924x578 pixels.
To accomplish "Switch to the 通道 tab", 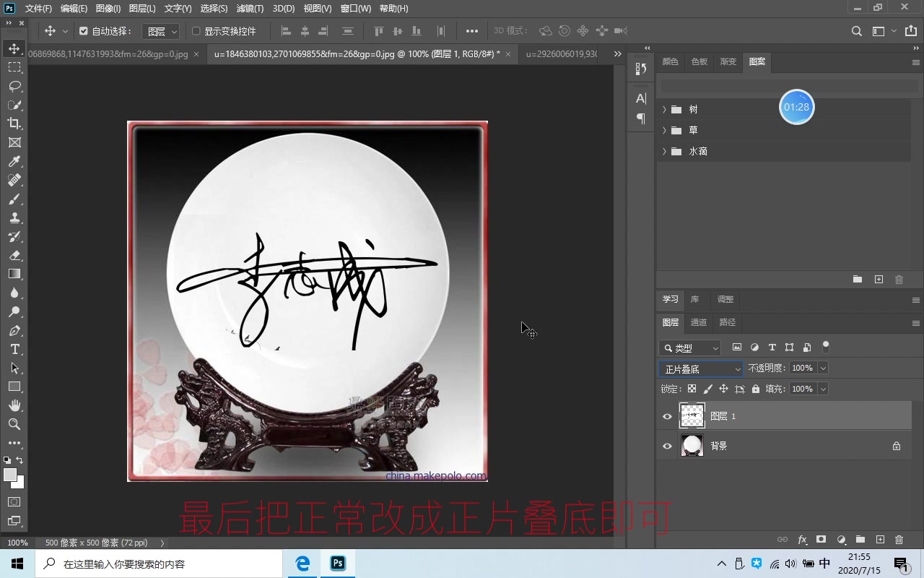I will click(699, 322).
